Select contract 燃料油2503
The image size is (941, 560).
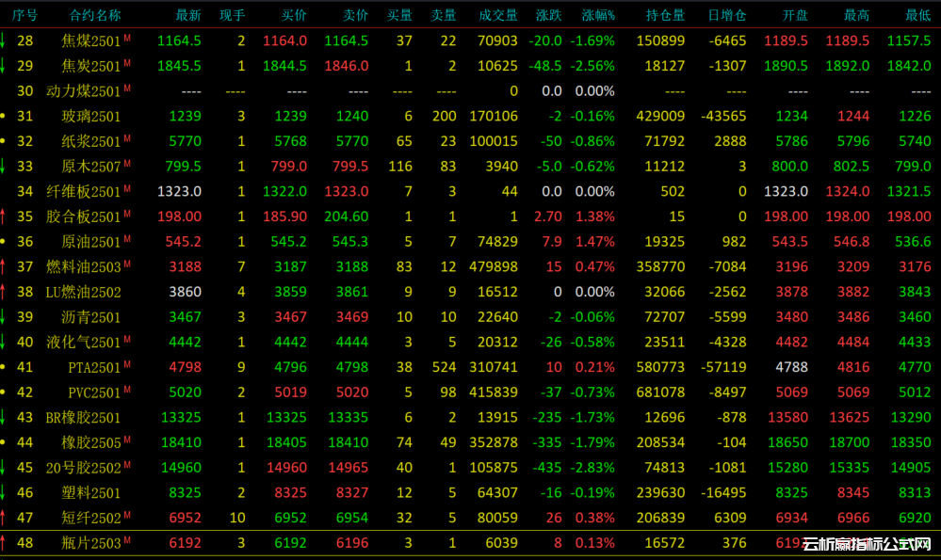tap(84, 266)
